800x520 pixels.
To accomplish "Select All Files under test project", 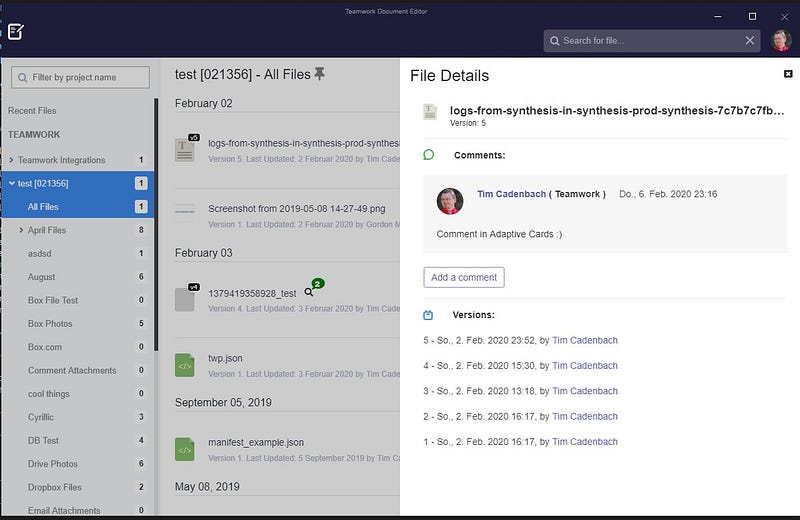I will click(77, 207).
